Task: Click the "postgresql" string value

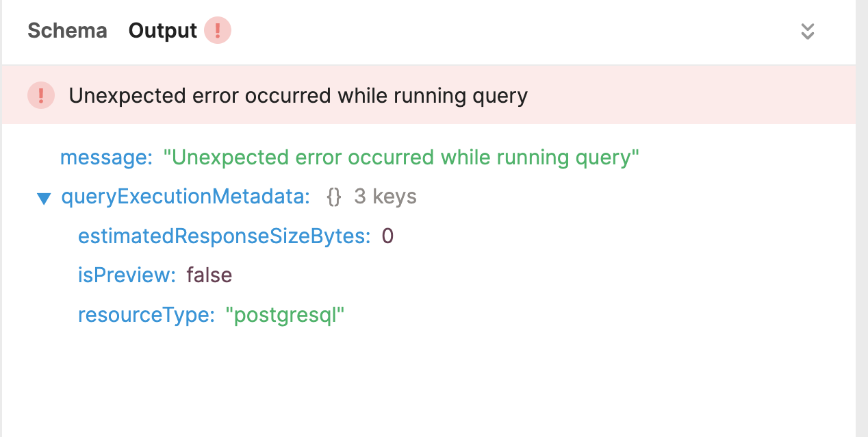Action: [x=285, y=315]
